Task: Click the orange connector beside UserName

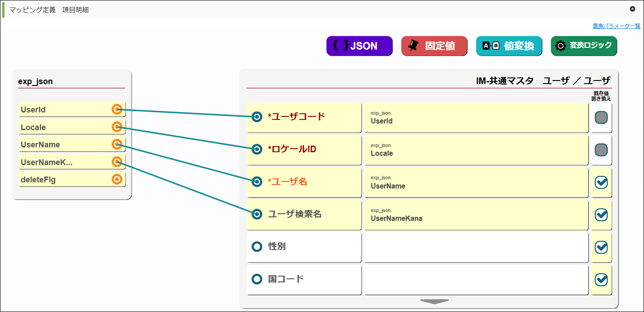Action: click(117, 144)
